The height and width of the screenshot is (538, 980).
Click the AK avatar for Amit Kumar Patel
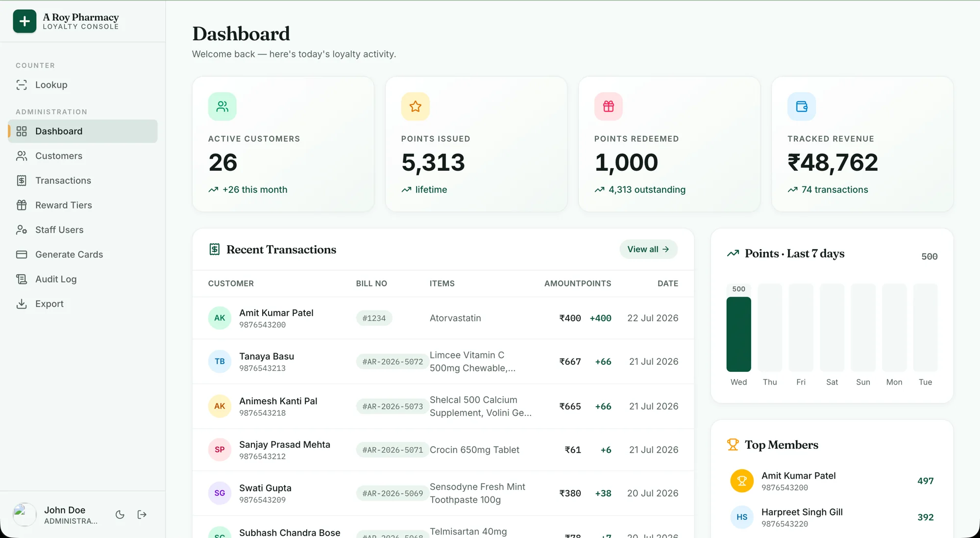[220, 318]
